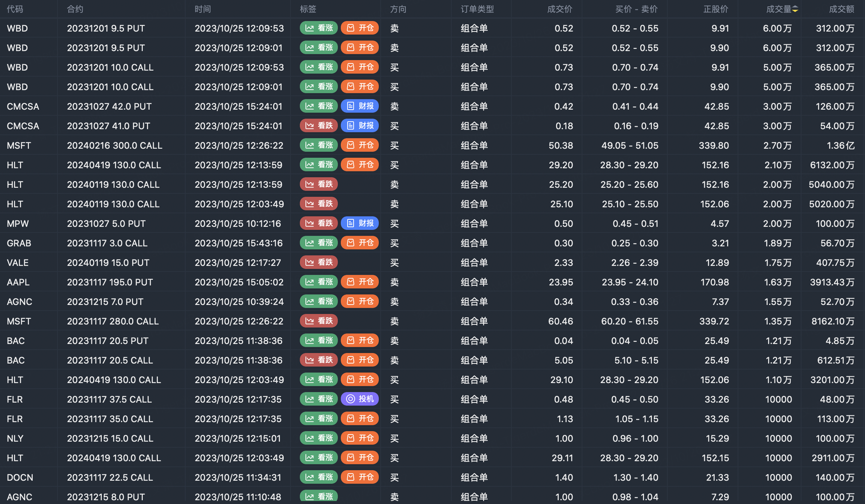Select the AAPL ticker code
Image resolution: width=865 pixels, height=504 pixels.
tap(18, 282)
